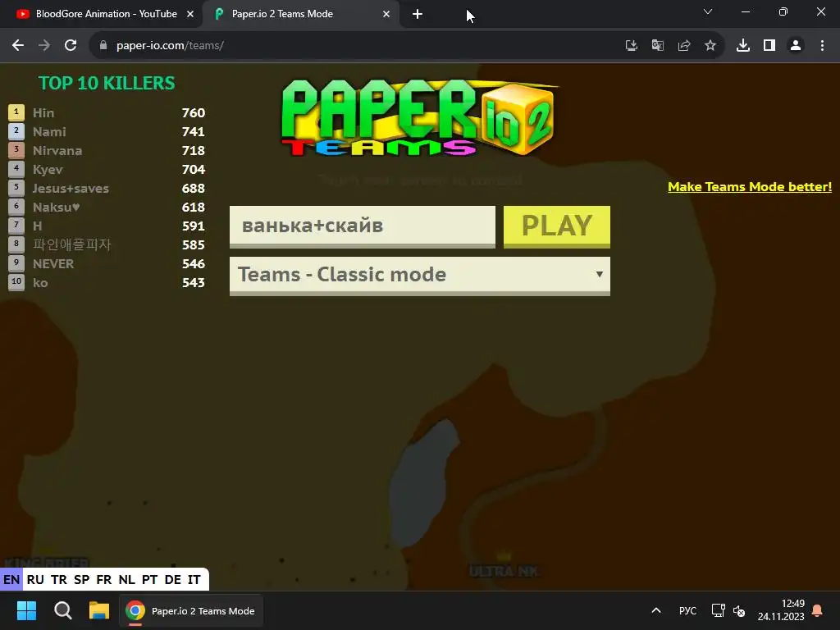
Task: Click the rank 1 gold badge
Action: click(16, 112)
